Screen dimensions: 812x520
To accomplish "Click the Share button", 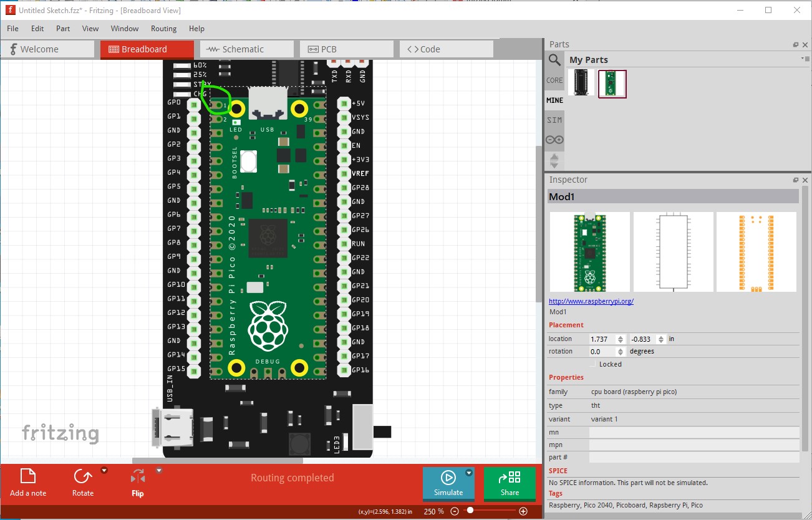I will (510, 484).
